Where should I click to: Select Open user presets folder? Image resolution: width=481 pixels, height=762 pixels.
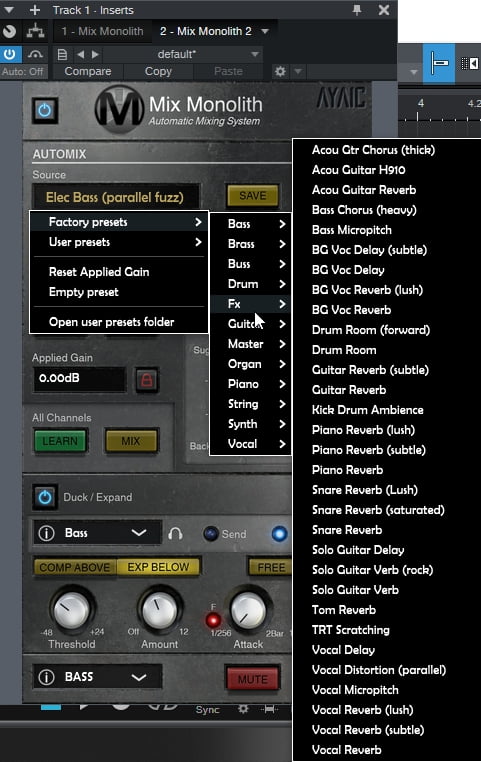pyautogui.click(x=111, y=322)
